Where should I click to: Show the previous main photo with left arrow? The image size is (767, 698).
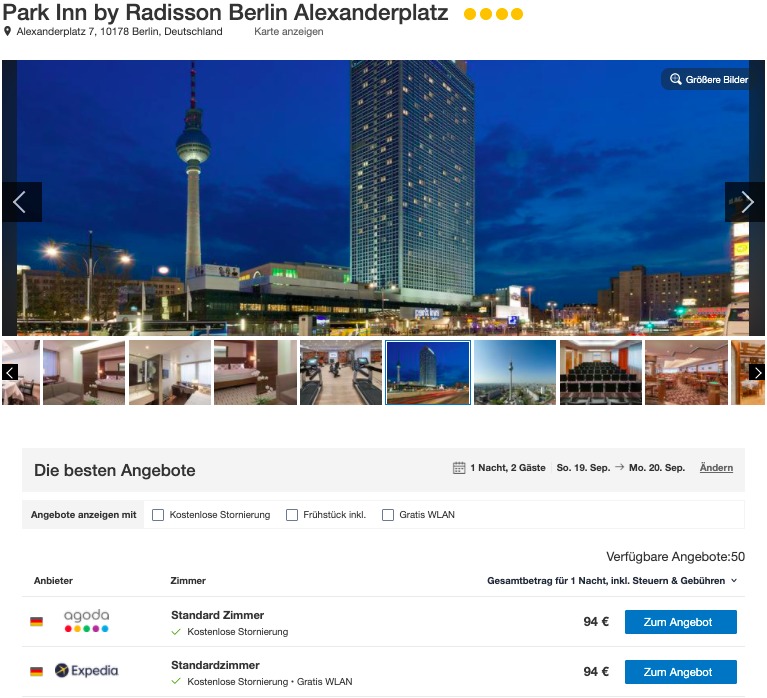tap(22, 202)
